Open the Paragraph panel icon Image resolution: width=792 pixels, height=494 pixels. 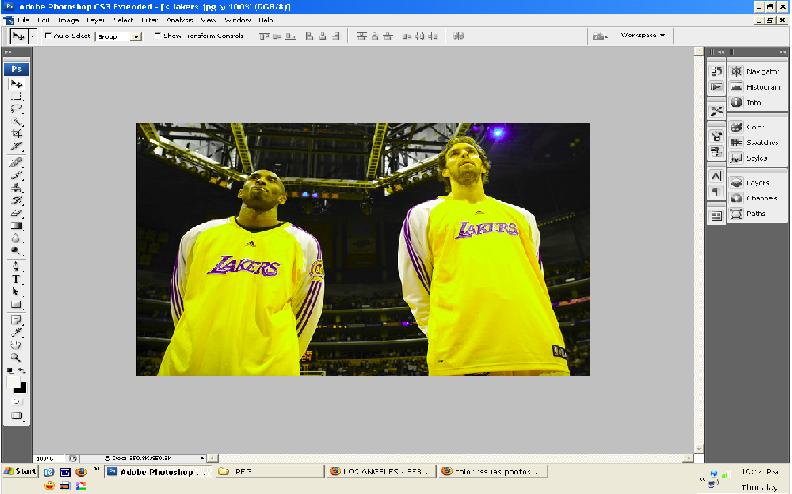click(716, 191)
